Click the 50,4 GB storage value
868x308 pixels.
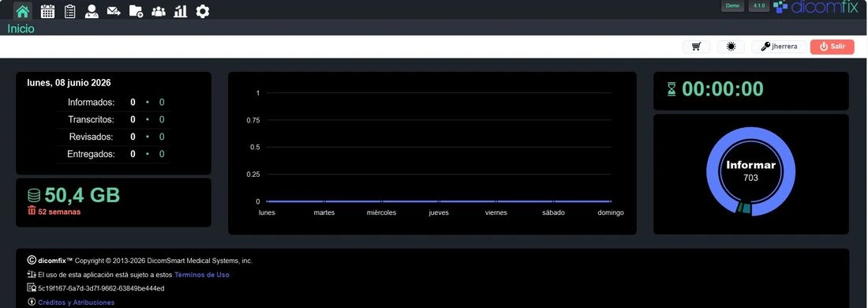[x=82, y=195]
